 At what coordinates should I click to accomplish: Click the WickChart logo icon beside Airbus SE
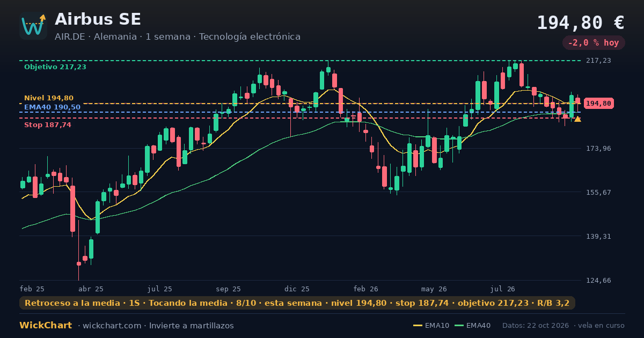click(x=33, y=26)
